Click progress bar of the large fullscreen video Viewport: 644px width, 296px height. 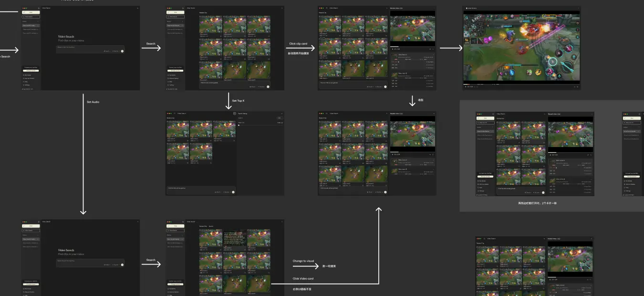tap(521, 85)
